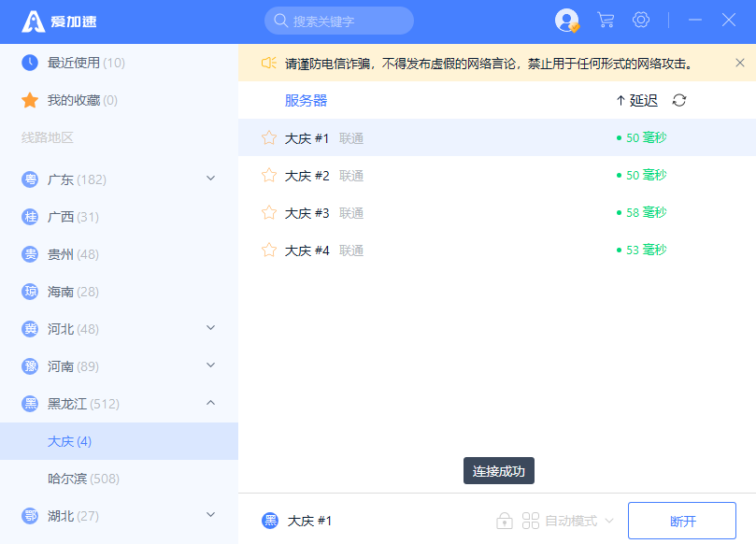The width and height of the screenshot is (756, 544).
Task: Open the shopping cart icon
Action: 606,20
